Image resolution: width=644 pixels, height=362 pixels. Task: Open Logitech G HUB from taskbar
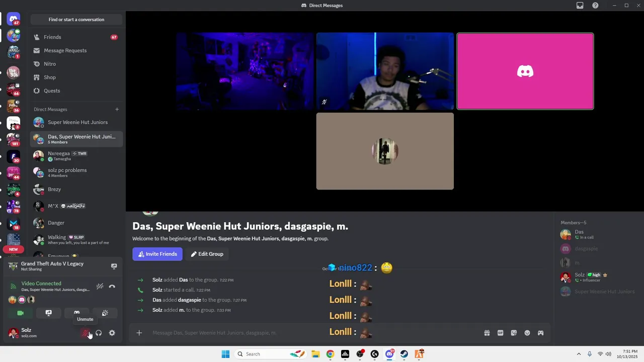click(374, 354)
